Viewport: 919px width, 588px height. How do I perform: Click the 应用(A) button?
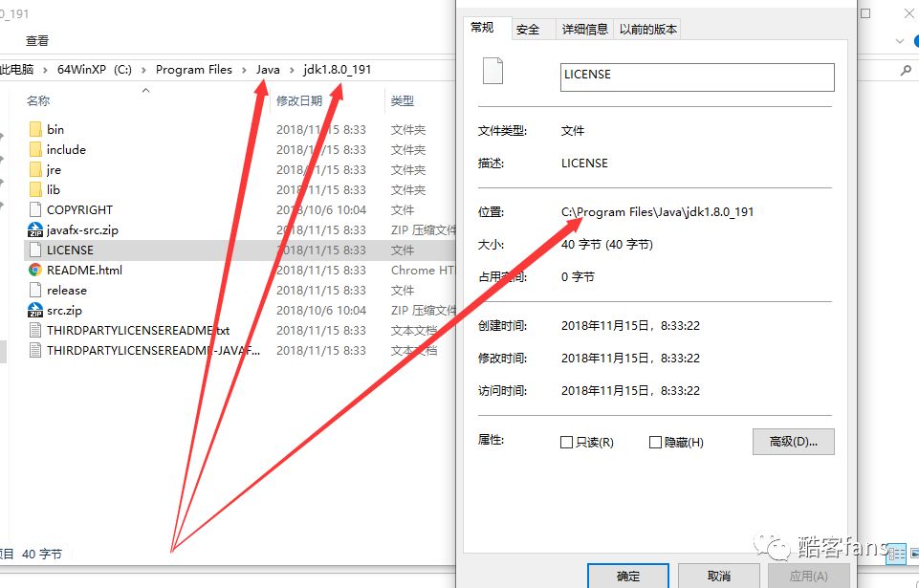coord(809,577)
